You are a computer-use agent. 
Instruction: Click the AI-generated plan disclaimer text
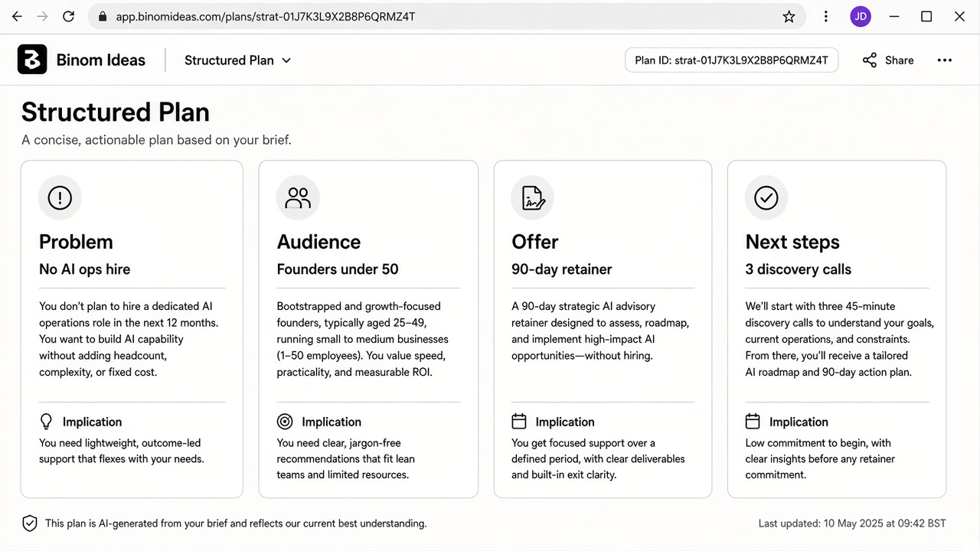236,523
